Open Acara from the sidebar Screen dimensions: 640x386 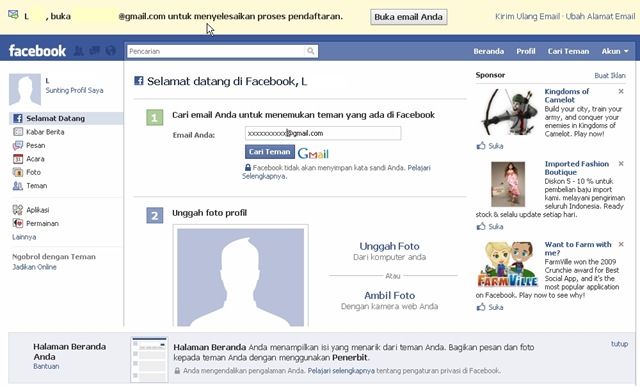click(x=35, y=159)
